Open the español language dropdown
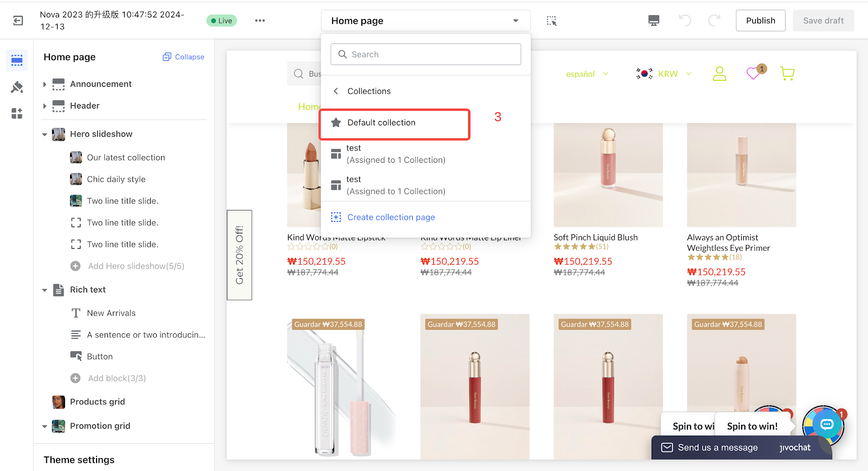 coord(587,74)
